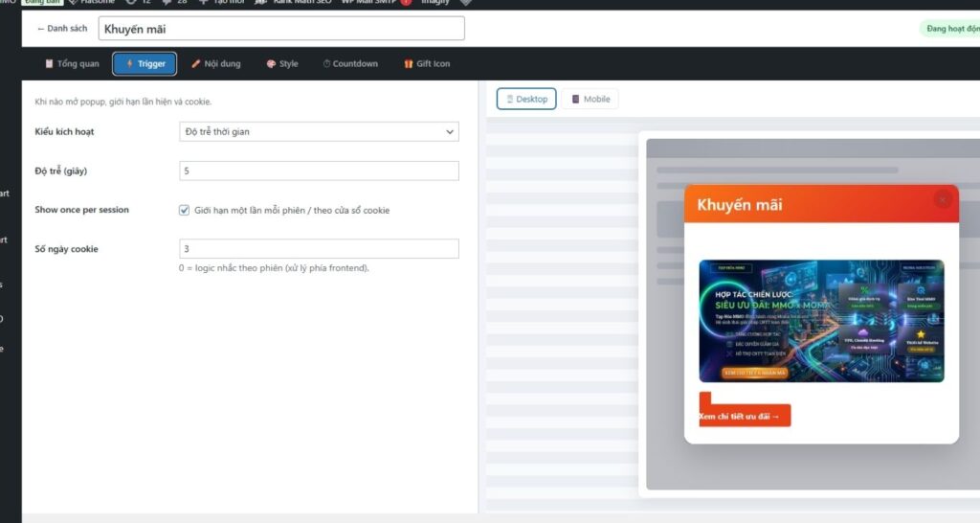
Task: Click the Độ trễ (giây) label
Action: click(61, 171)
